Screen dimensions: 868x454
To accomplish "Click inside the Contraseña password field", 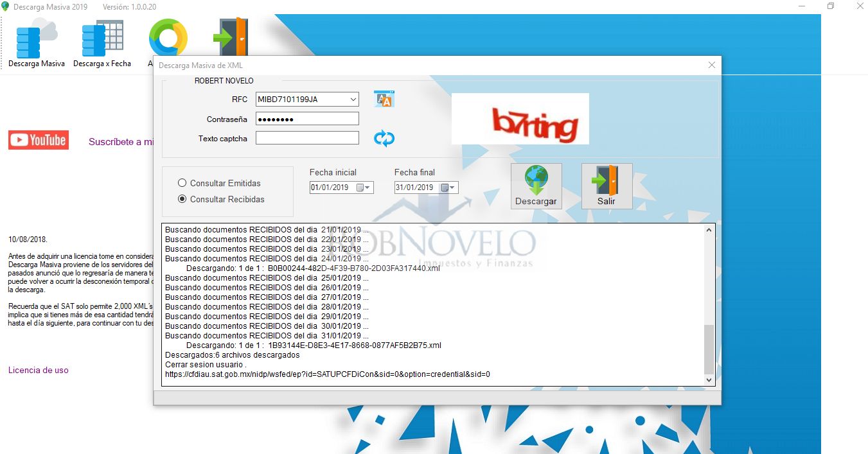I will coord(306,118).
